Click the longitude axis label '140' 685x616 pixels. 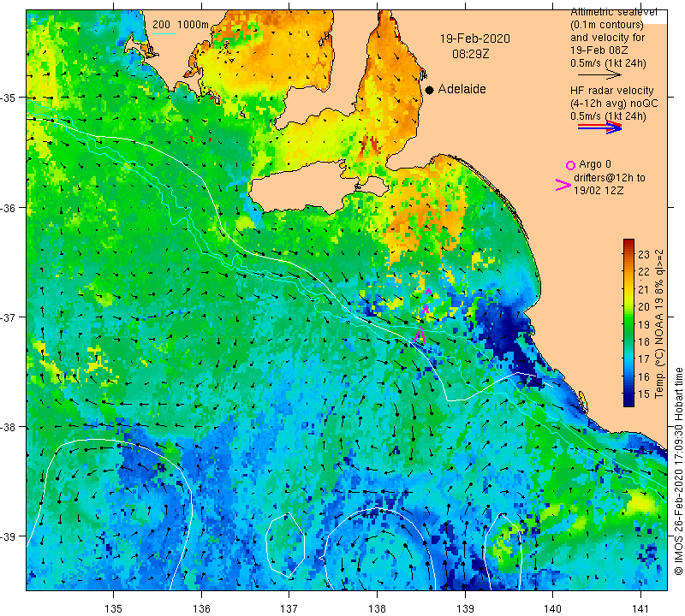552,607
